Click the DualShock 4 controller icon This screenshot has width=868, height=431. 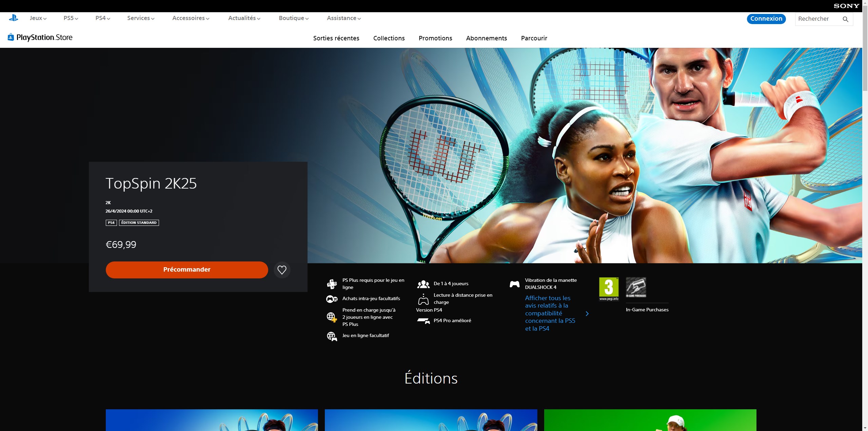pyautogui.click(x=514, y=284)
